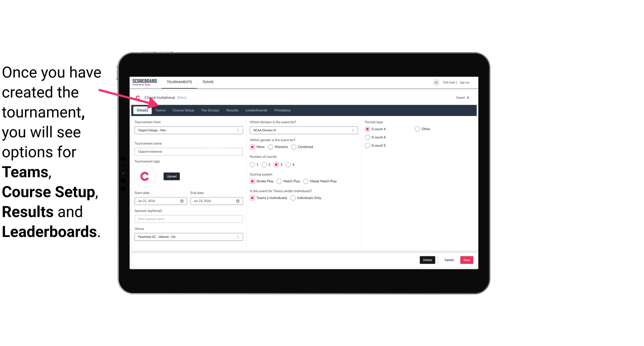
Task: Click the venue dropdown arrow
Action: tap(238, 237)
